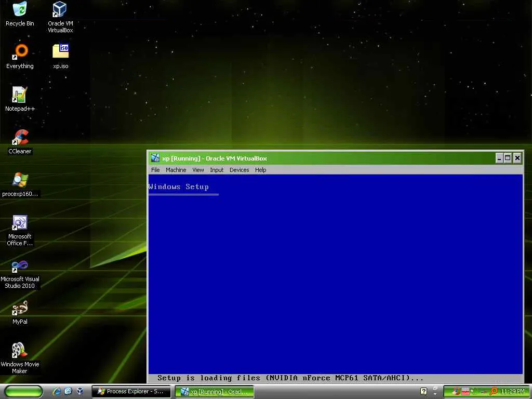Launch VirtualBox cube icon in quick launch
This screenshot has height=399, width=532.
coord(79,391)
